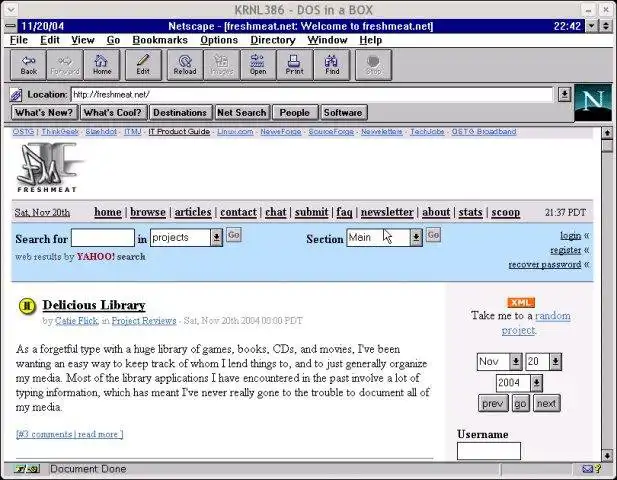Click the Open toolbar button
Image resolution: width=617 pixels, height=480 pixels.
258,65
